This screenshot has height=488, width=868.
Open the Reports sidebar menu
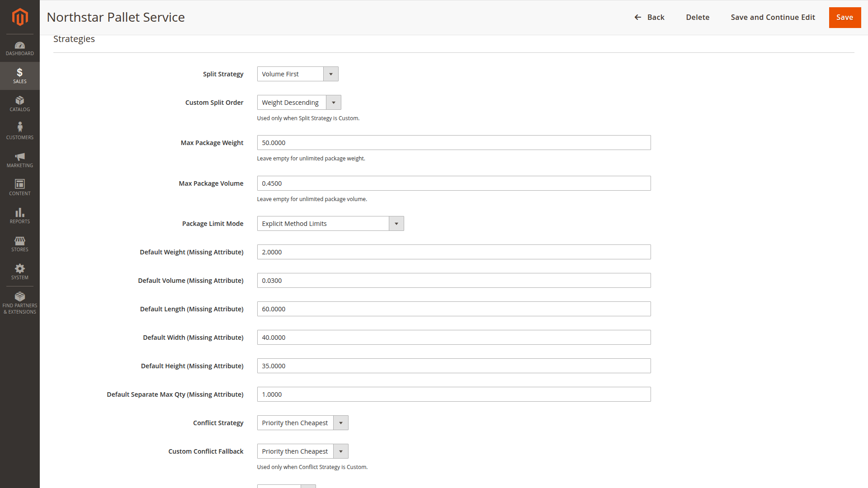(20, 216)
